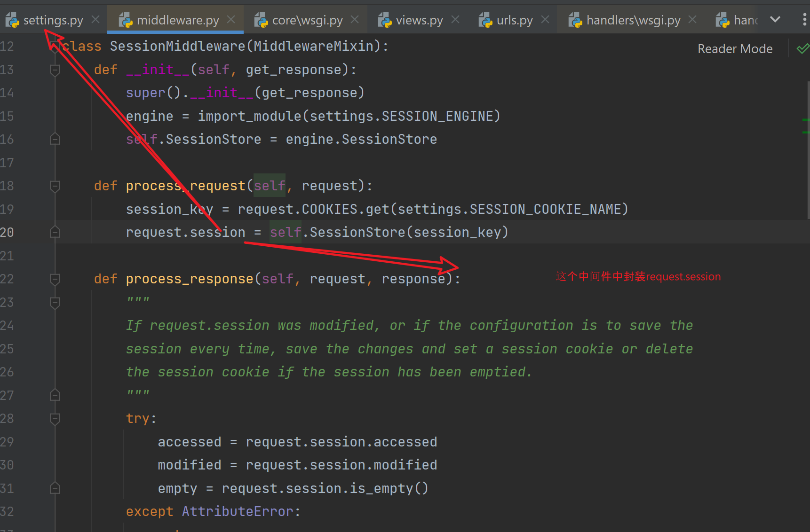Screen dimensions: 810x532
Task: Close the core\wsgi.py tab
Action: [x=355, y=19]
